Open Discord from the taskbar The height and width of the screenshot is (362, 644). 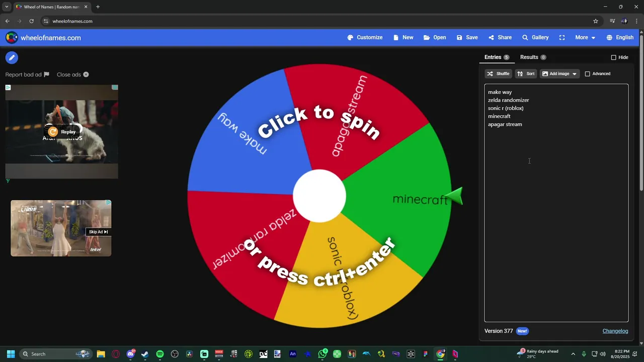coord(131,354)
